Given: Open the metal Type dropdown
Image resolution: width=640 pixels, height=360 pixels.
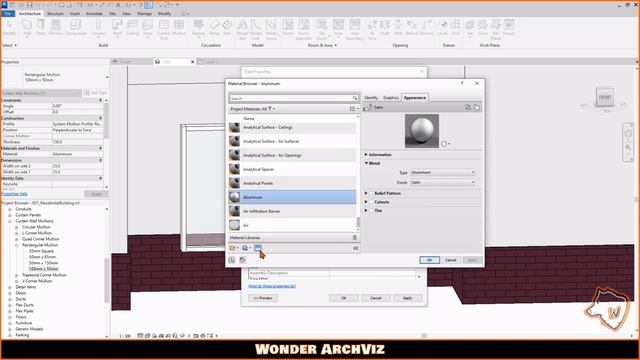Looking at the screenshot, I should 443,172.
